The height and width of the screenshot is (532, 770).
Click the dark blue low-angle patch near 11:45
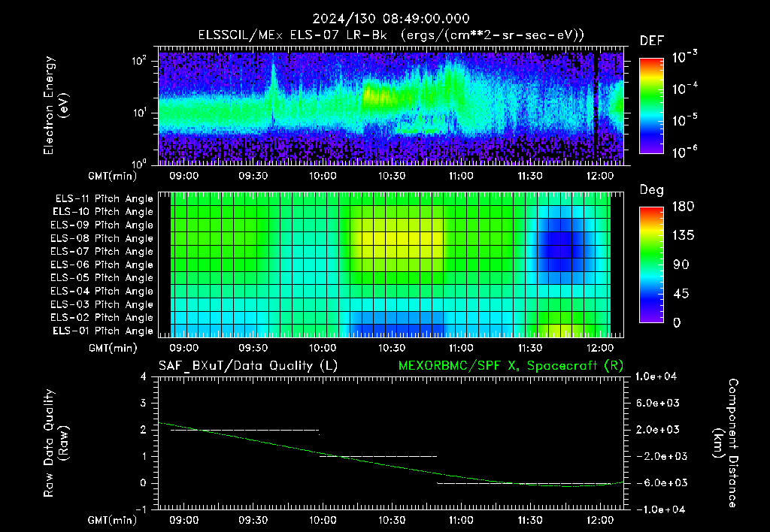click(560, 244)
